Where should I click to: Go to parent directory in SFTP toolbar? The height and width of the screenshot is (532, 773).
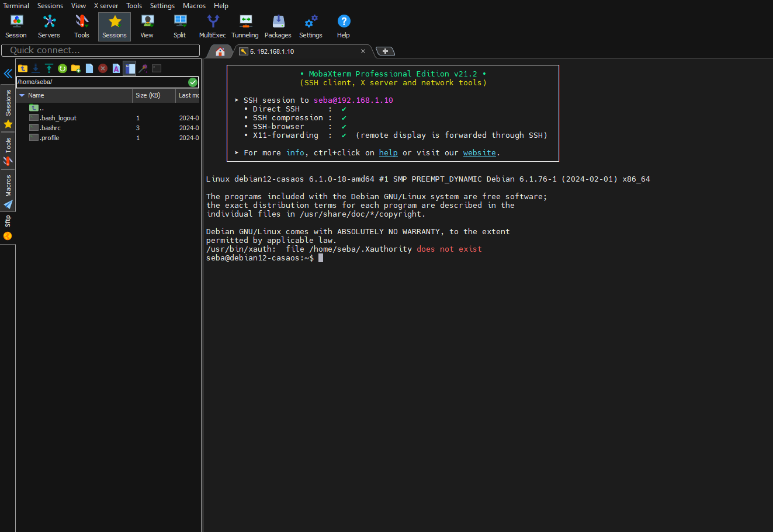[x=23, y=68]
